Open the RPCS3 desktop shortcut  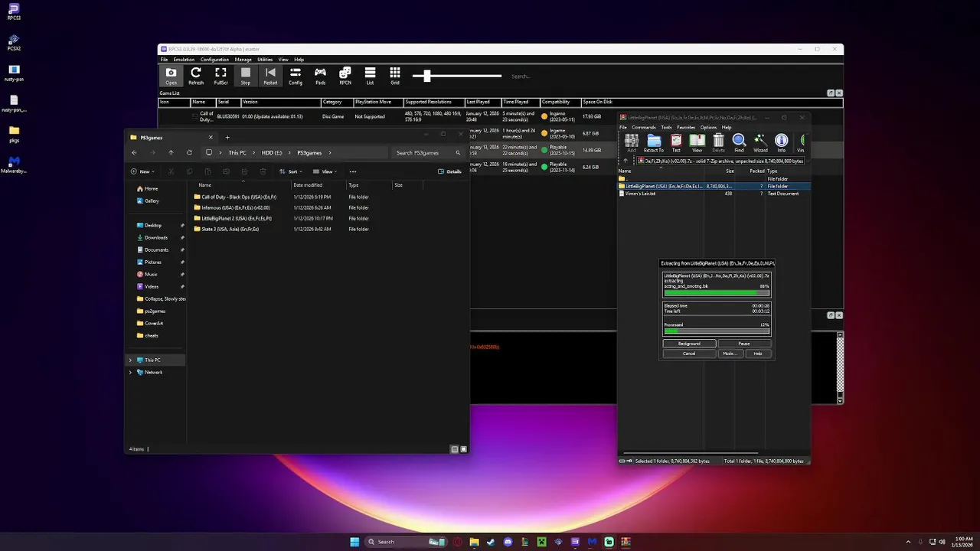coord(14,12)
